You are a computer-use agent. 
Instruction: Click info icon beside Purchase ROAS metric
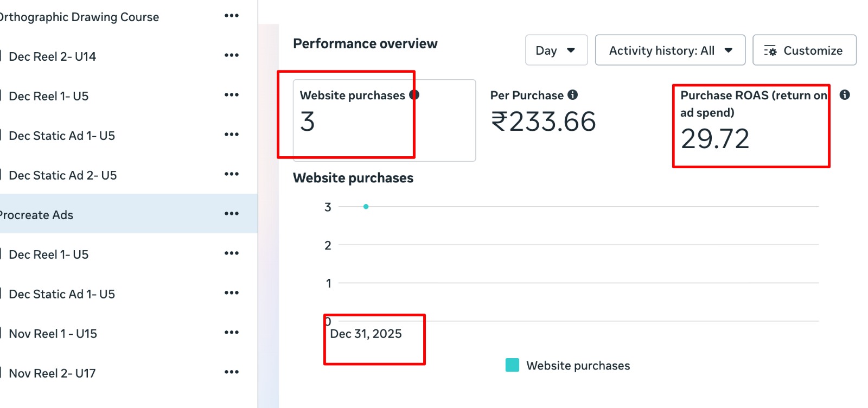(845, 95)
